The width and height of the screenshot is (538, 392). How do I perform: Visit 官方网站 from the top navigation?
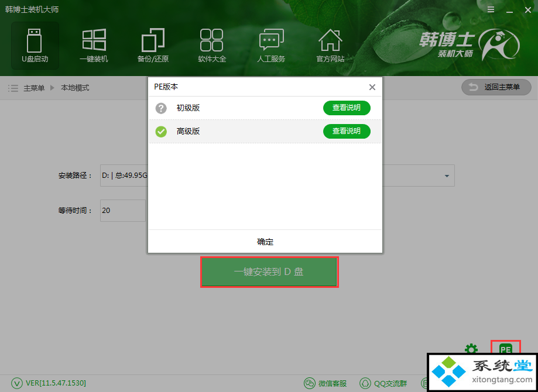click(x=330, y=46)
